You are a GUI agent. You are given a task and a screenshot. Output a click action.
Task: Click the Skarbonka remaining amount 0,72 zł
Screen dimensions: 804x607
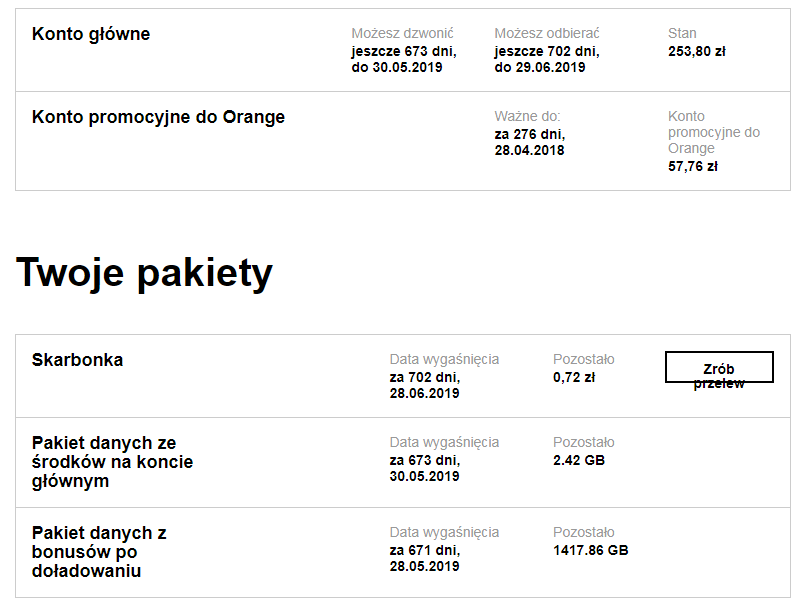pos(574,377)
